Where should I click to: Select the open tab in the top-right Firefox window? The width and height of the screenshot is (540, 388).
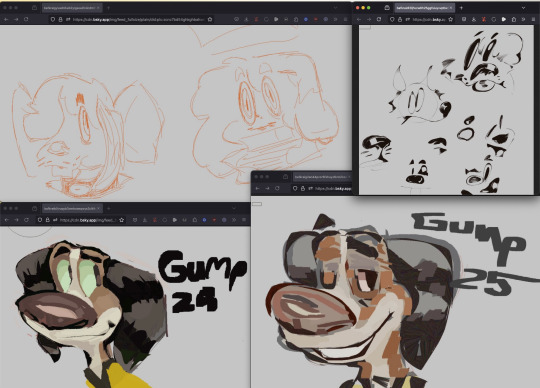coord(424,8)
